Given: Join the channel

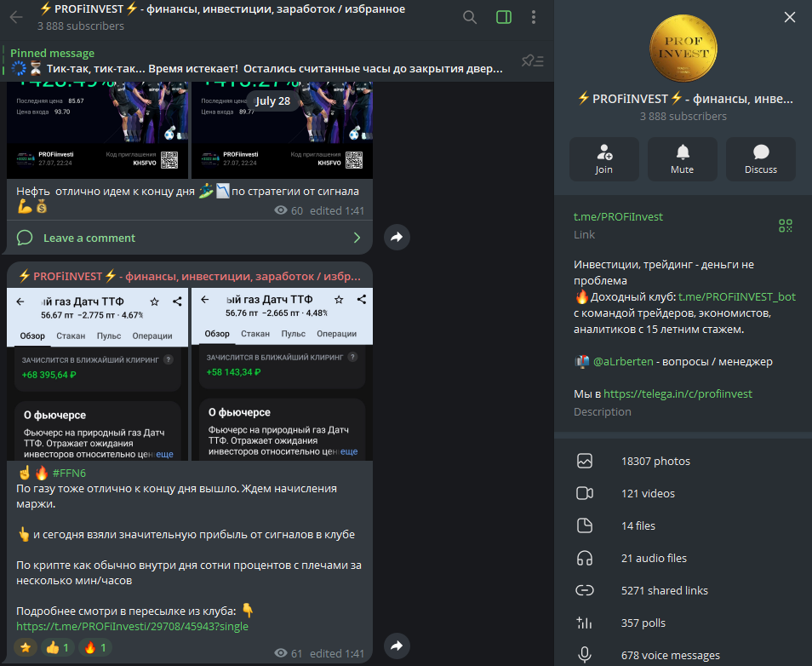Looking at the screenshot, I should (x=603, y=159).
